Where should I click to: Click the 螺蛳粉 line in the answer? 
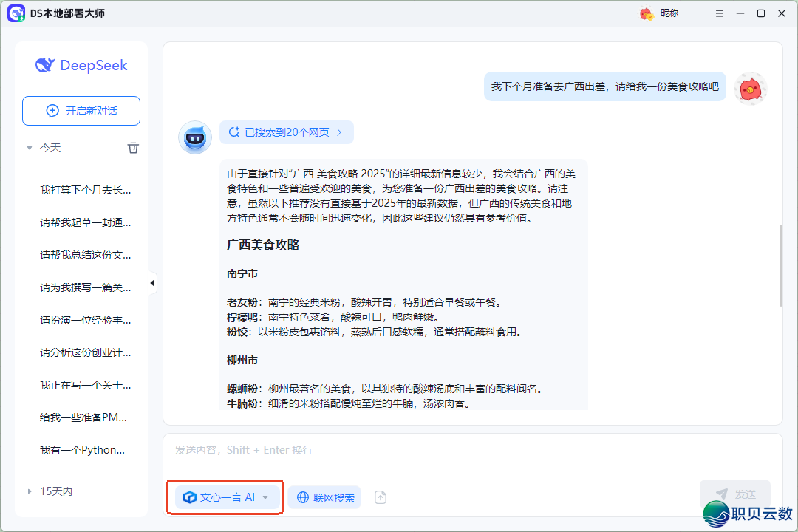(x=386, y=389)
